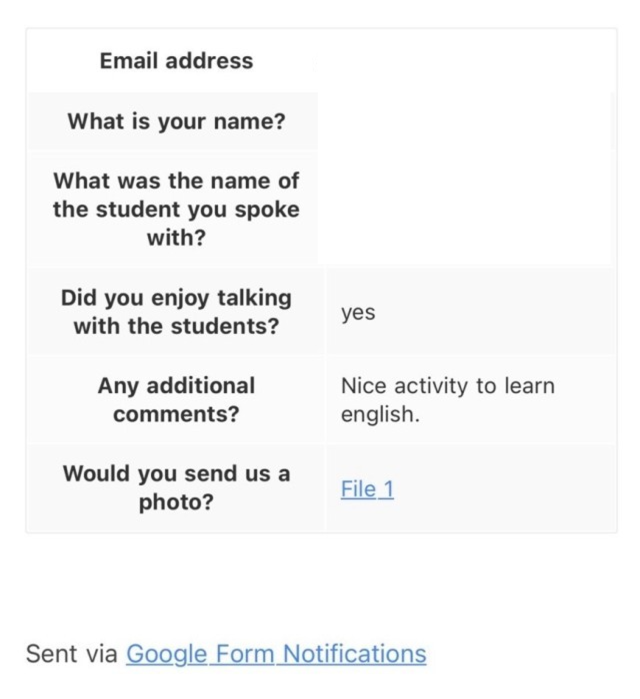Click the word 'students?' in enjoy question
Viewport: 640px width, 699px height.
(x=225, y=326)
